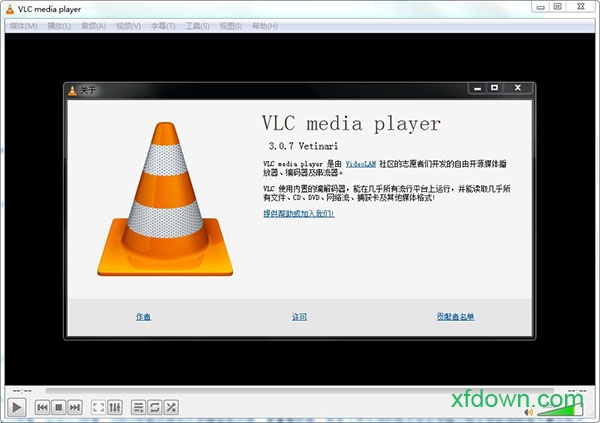Open the 音频(A) menu
The width and height of the screenshot is (600, 423).
pyautogui.click(x=93, y=26)
